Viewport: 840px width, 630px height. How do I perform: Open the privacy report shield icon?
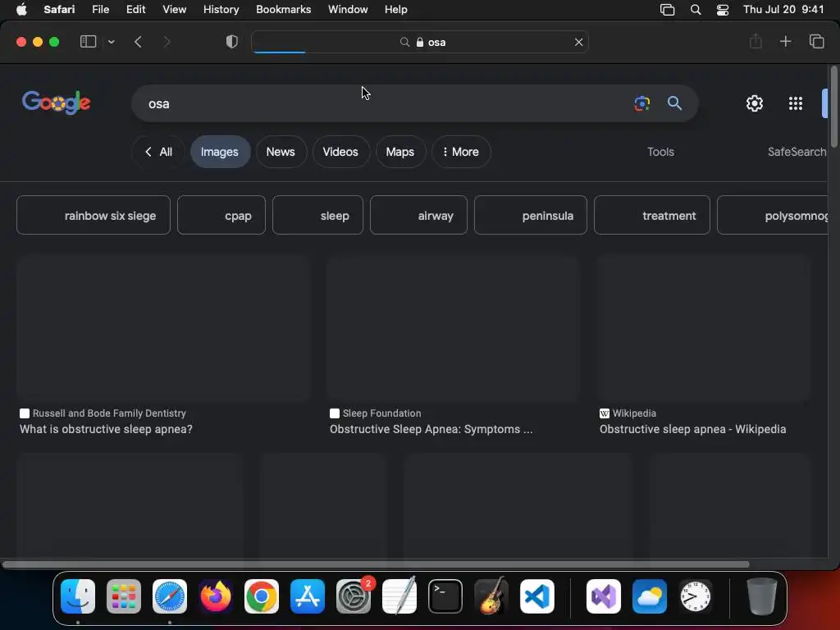coord(231,42)
